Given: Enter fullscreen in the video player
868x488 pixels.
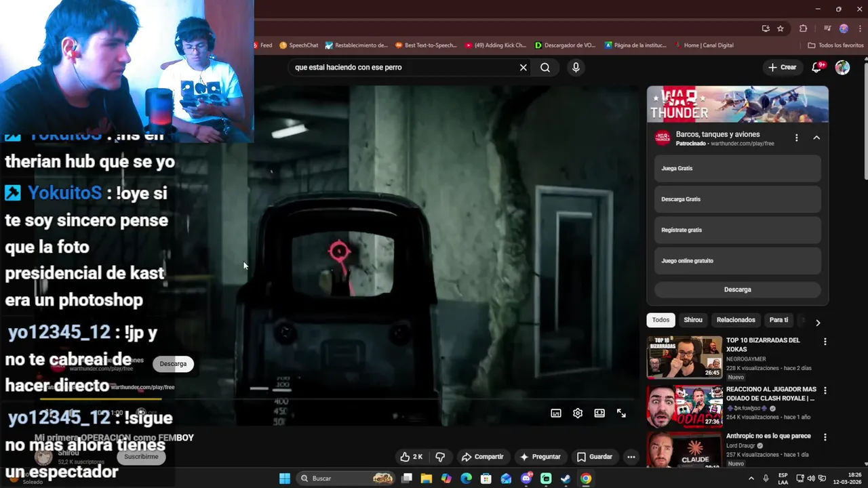Looking at the screenshot, I should (621, 413).
